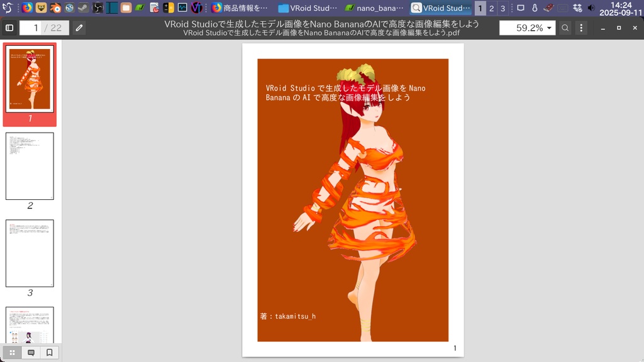Select page 1 thumbnail

pyautogui.click(x=30, y=79)
